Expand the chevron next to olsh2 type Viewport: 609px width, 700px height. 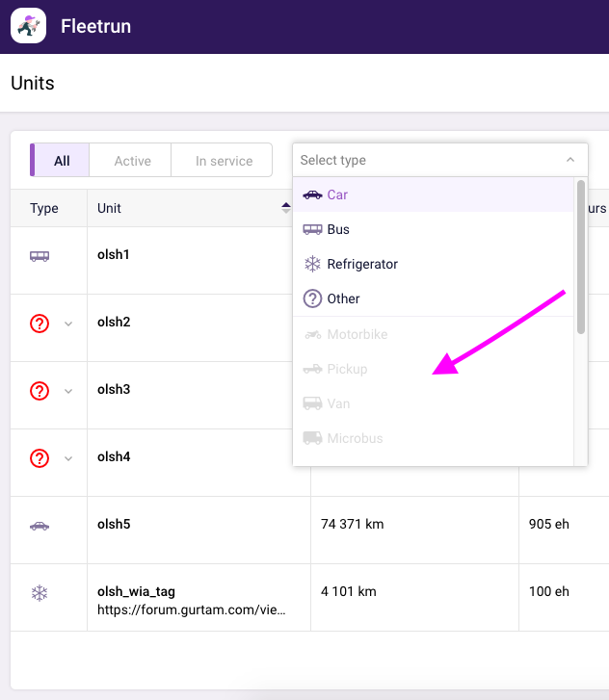click(x=68, y=324)
